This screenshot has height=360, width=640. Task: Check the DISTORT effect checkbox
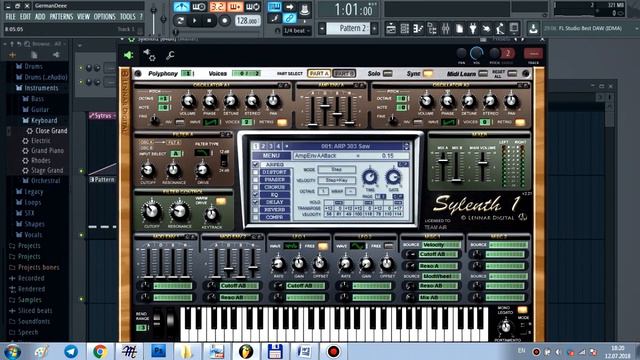[256, 172]
